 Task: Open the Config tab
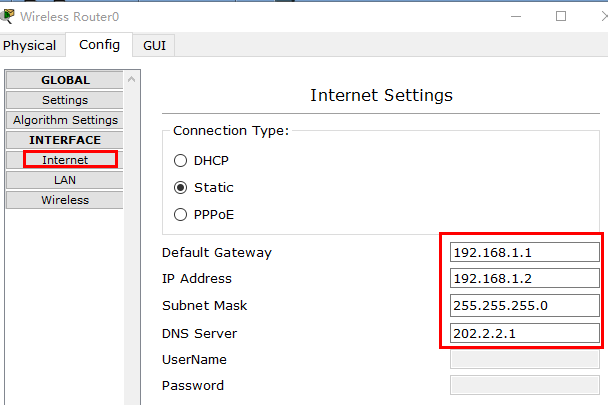tap(99, 44)
